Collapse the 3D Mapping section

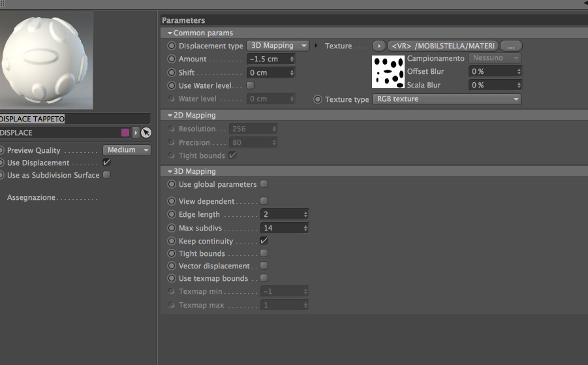click(x=170, y=171)
